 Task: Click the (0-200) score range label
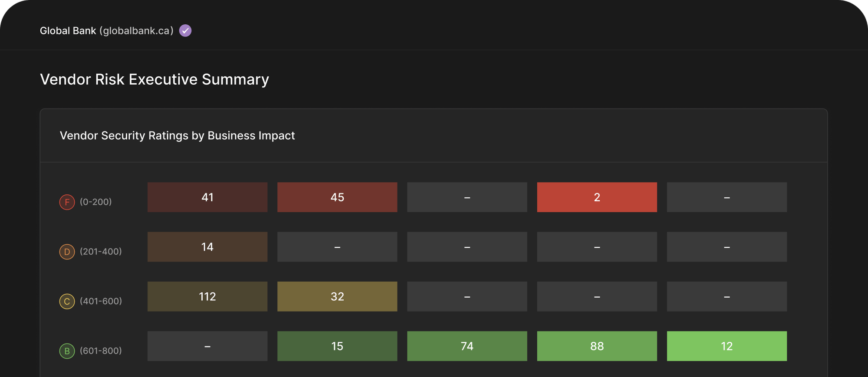pos(96,202)
